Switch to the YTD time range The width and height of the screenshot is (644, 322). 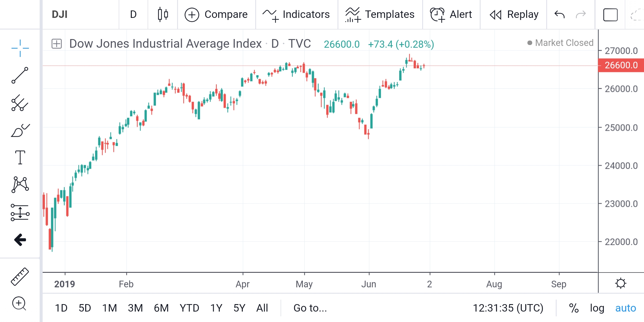(189, 308)
